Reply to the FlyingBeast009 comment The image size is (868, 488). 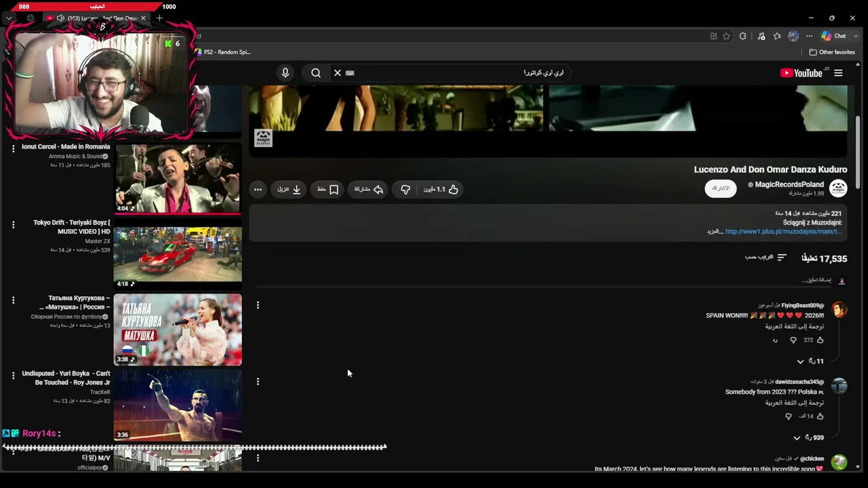point(775,340)
